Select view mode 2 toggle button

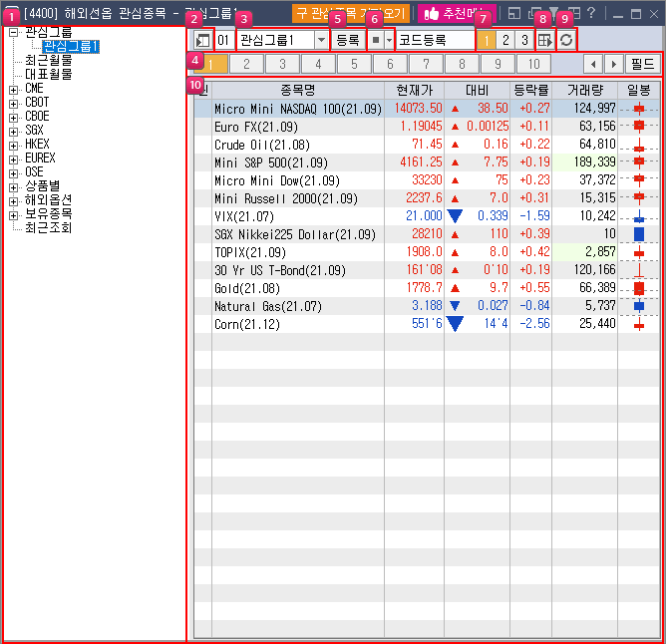(505, 40)
